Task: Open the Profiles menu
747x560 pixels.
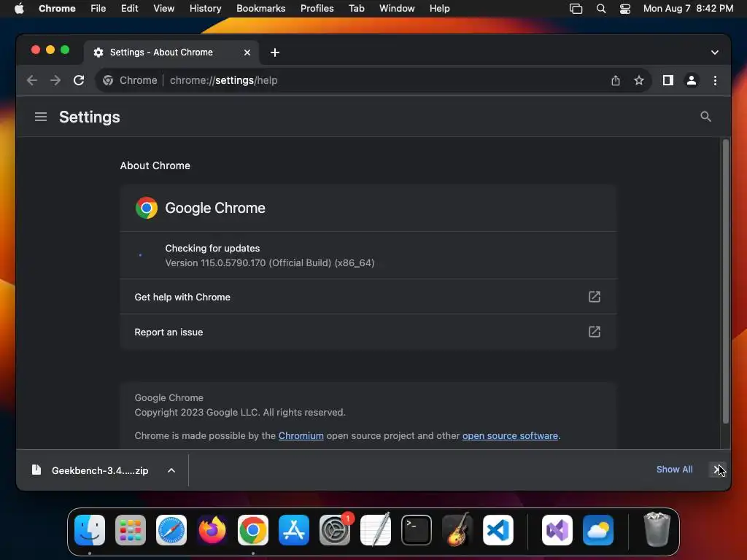Action: tap(317, 9)
